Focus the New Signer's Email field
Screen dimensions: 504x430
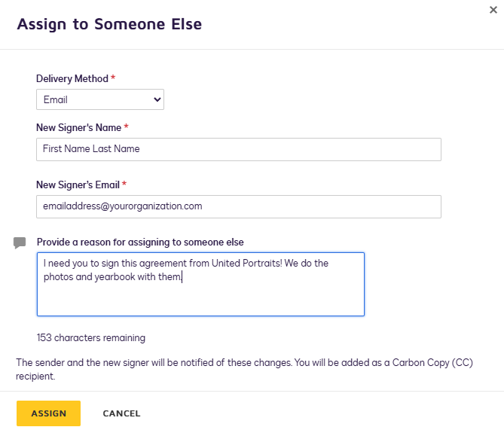[x=238, y=206]
